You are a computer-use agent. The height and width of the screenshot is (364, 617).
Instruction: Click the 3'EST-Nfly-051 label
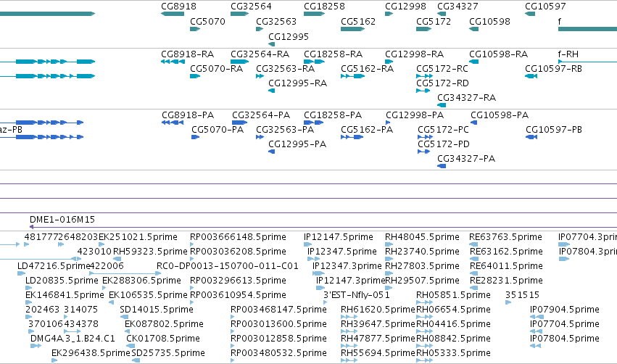pyautogui.click(x=357, y=295)
